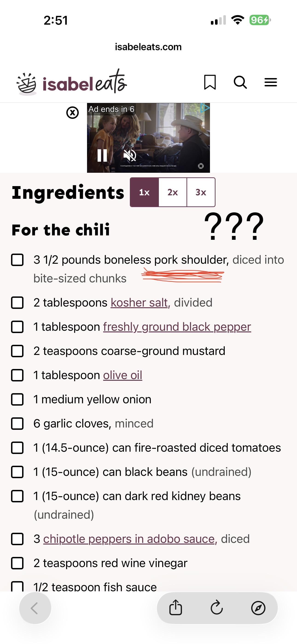Open the kosher salt link
297x644 pixels.
coord(139,302)
